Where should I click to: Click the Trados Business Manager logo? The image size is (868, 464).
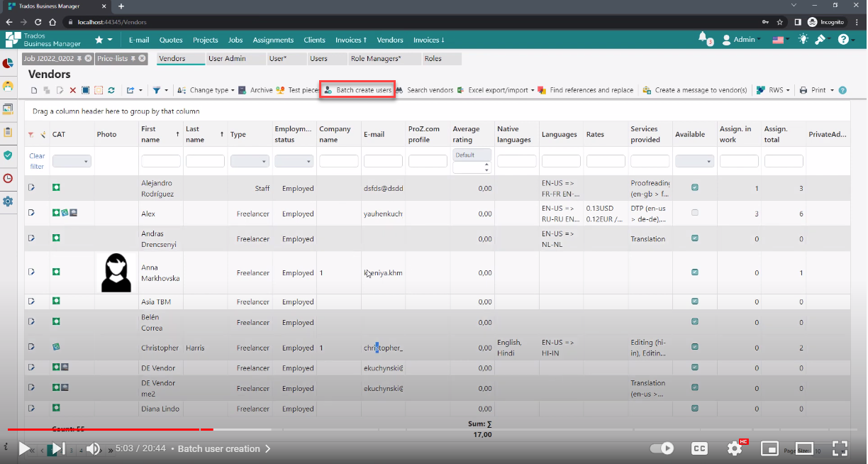click(x=43, y=40)
